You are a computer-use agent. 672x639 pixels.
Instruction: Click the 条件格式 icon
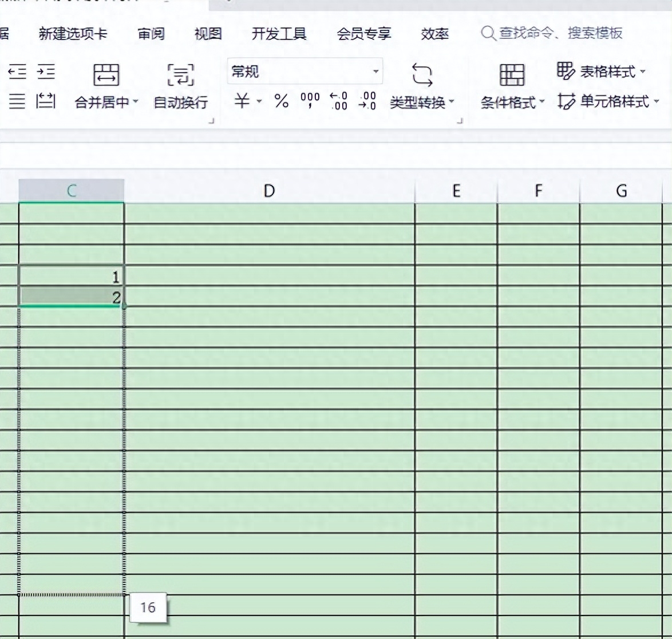[x=512, y=75]
